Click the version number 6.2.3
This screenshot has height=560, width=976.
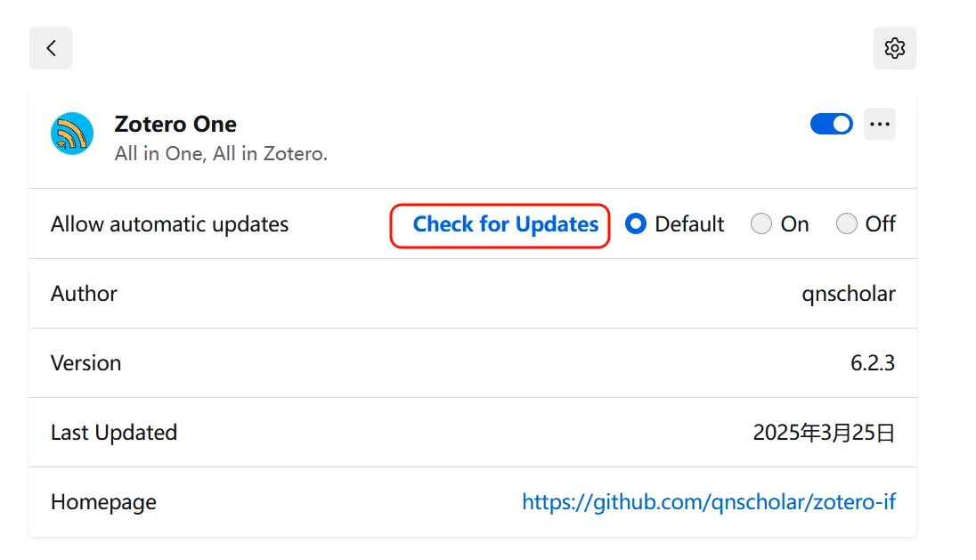click(873, 362)
